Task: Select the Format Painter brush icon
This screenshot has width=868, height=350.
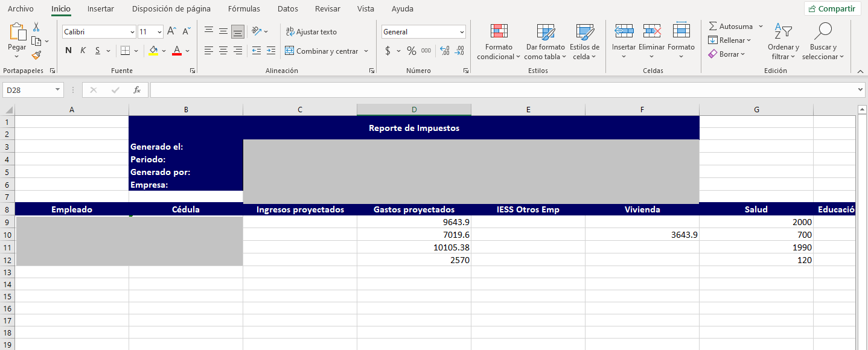Action: 36,55
